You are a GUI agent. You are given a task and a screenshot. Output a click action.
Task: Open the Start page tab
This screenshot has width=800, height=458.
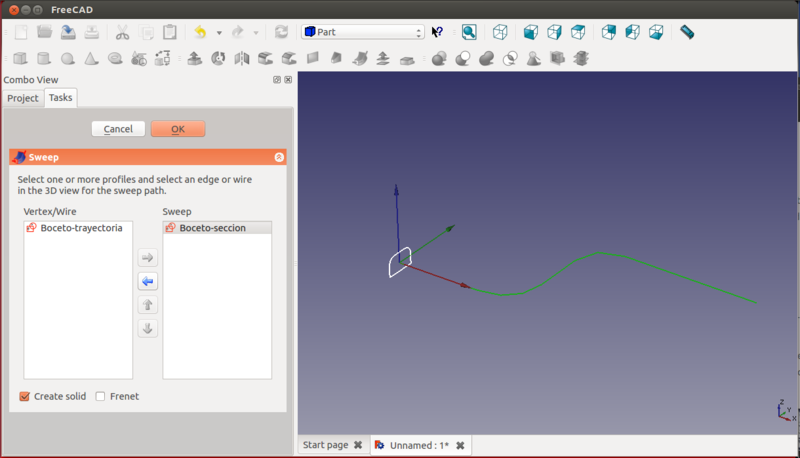325,445
